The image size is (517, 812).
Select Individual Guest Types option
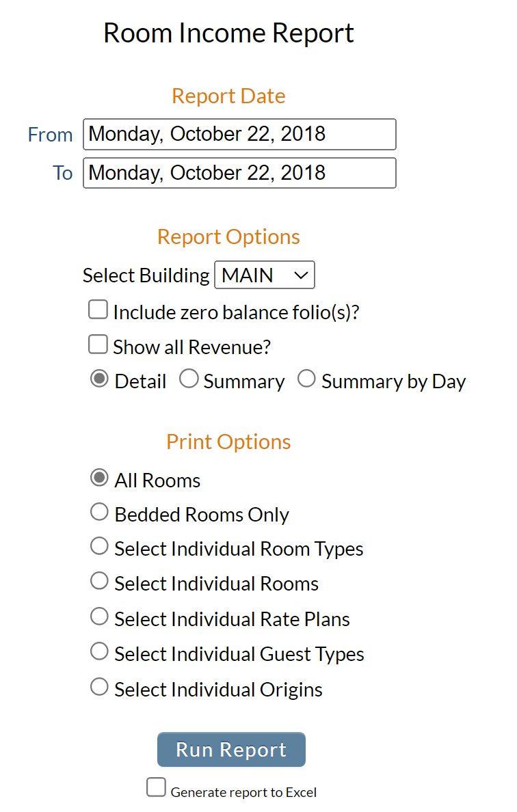pyautogui.click(x=99, y=651)
